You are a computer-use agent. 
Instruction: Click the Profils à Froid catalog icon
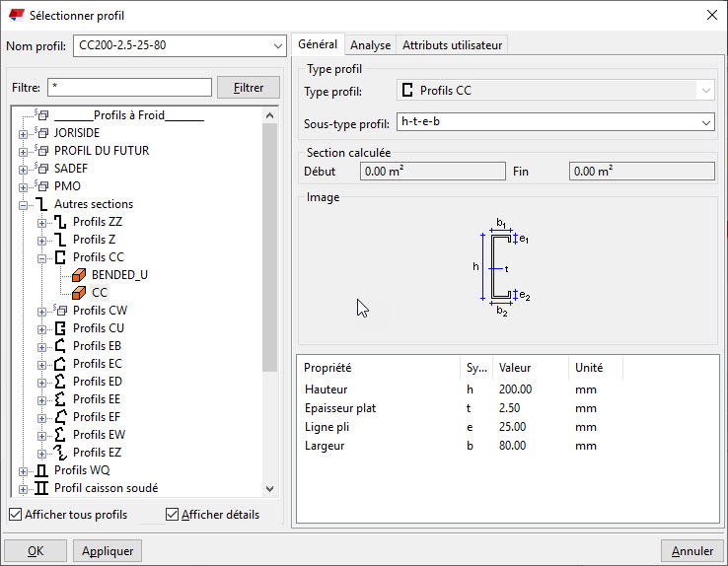click(41, 114)
